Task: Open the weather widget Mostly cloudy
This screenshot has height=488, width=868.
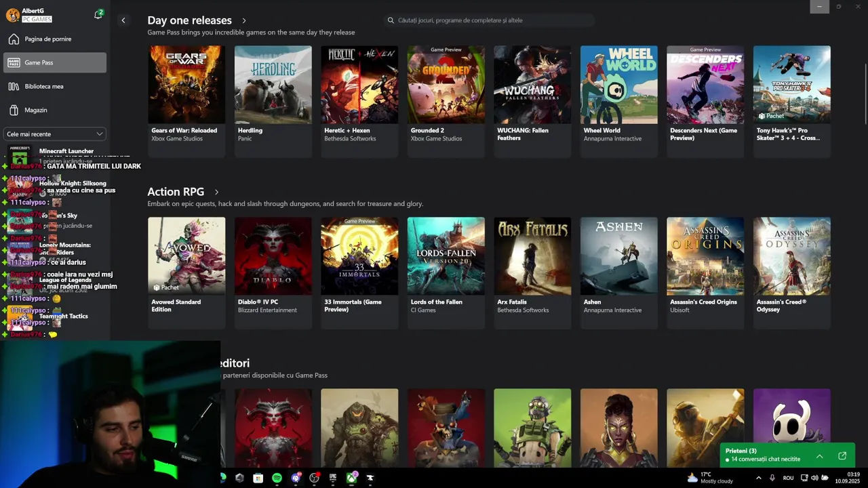Action: tap(710, 478)
